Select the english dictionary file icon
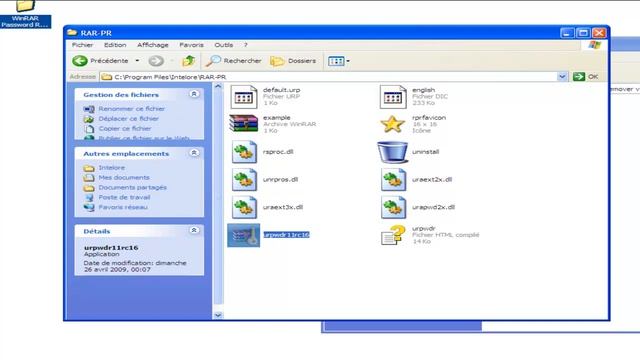 (x=393, y=97)
